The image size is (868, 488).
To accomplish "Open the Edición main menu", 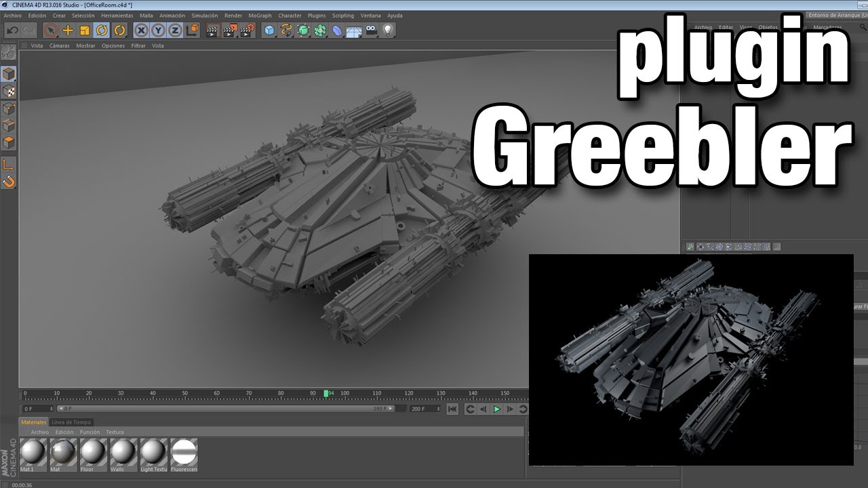I will (x=37, y=15).
